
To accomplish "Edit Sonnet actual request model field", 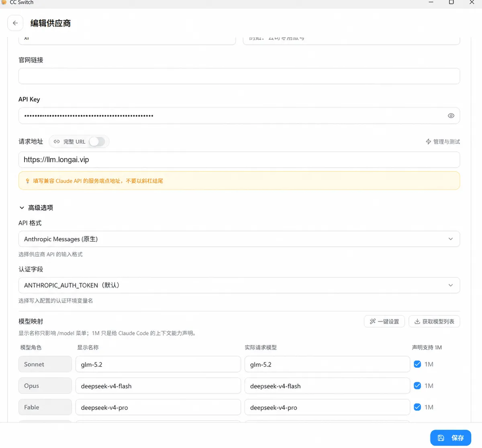I will pos(327,365).
